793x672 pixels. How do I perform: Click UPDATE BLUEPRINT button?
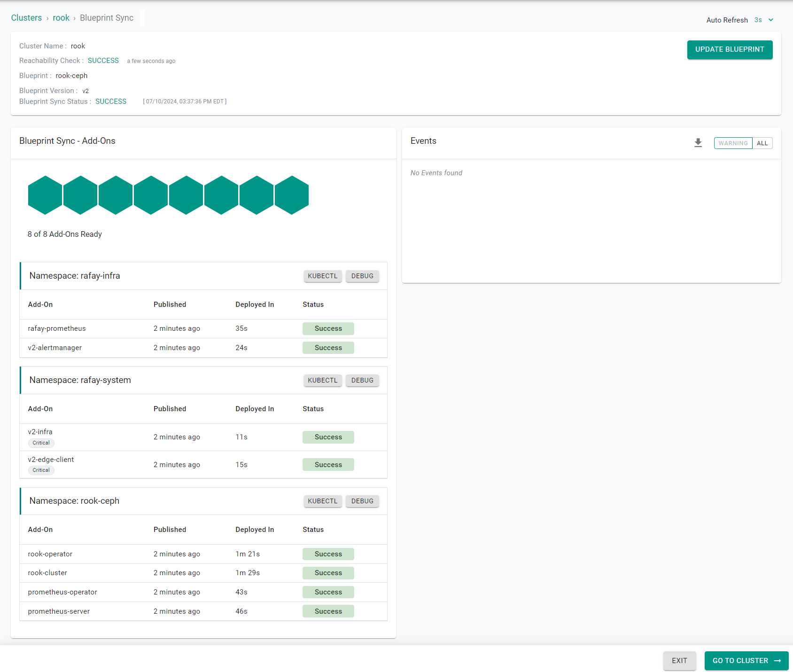tap(730, 49)
